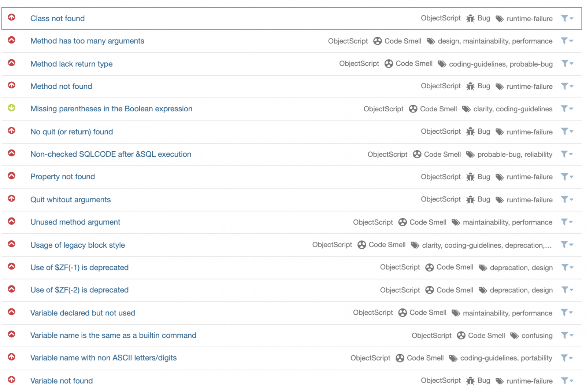Screen dimensions: 586x392
Task: Open 'Unused method argument' rule
Action: click(x=75, y=222)
